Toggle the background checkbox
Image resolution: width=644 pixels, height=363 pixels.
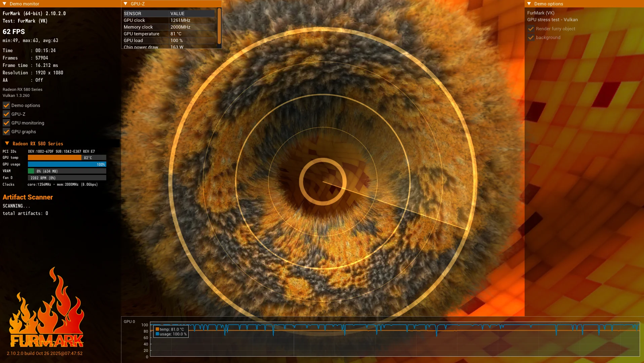click(531, 37)
